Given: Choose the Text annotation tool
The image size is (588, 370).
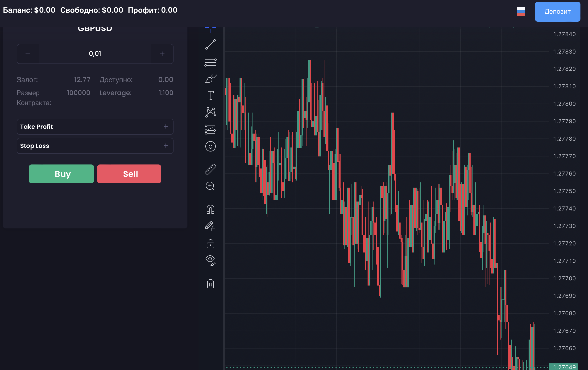Looking at the screenshot, I should click(211, 95).
